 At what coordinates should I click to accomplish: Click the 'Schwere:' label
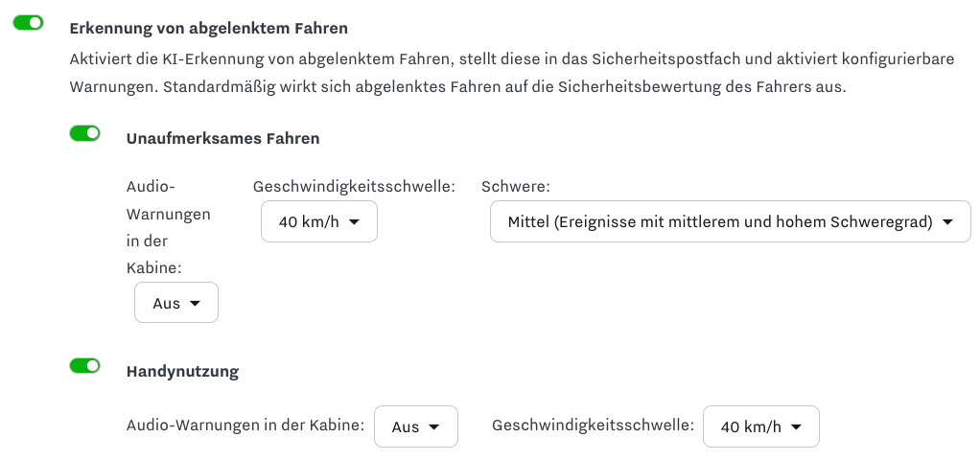pos(515,187)
